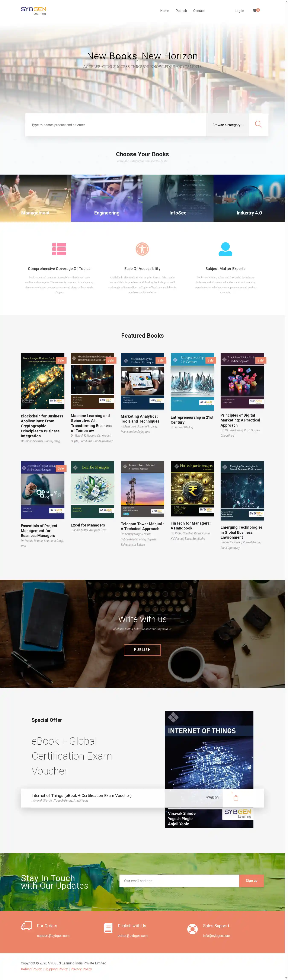Image resolution: width=288 pixels, height=980 pixels.
Task: Click the PUBLISH button under Write with us
Action: (x=142, y=649)
